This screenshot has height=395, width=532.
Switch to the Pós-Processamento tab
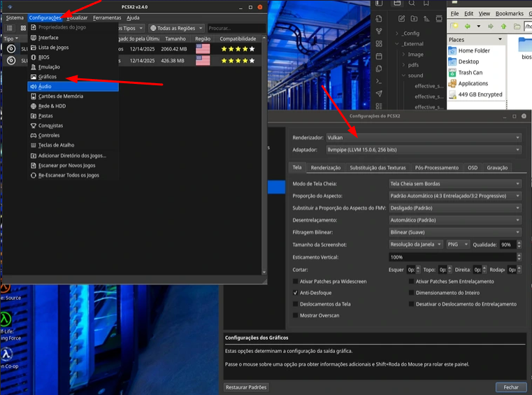(436, 168)
